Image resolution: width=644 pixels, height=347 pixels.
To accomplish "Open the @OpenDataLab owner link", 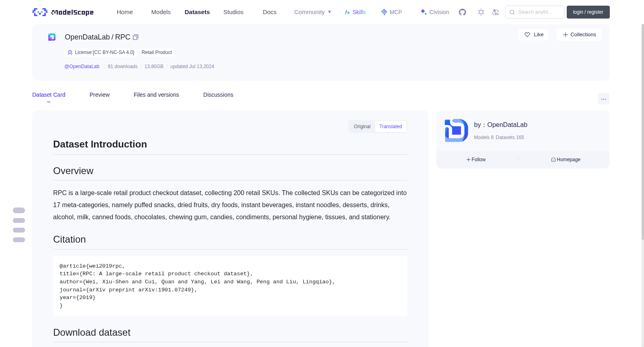I will (x=82, y=66).
